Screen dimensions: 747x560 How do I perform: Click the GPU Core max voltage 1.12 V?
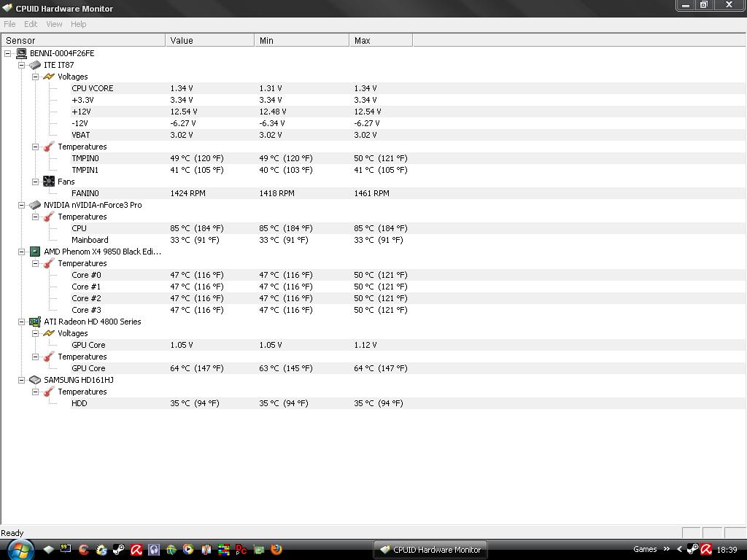coord(365,345)
